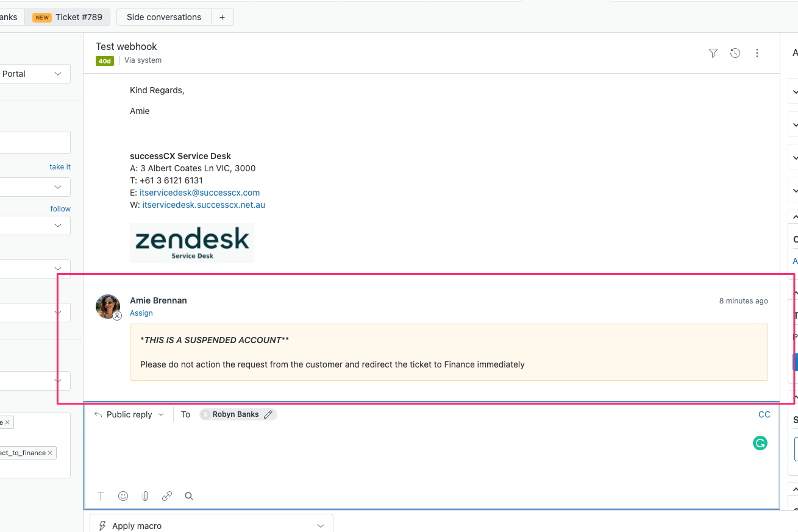798x532 pixels.
Task: Edit the Robyn Banks recipient with the pencil
Action: coord(268,414)
